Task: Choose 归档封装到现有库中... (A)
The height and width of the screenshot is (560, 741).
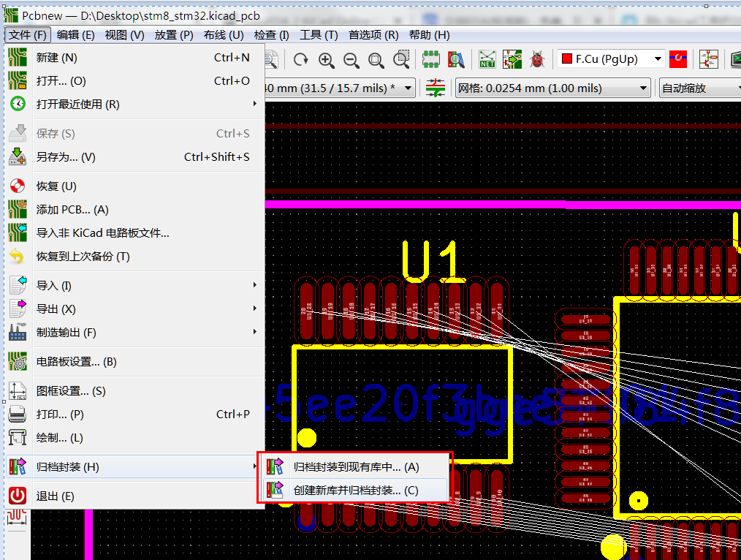Action: click(354, 467)
